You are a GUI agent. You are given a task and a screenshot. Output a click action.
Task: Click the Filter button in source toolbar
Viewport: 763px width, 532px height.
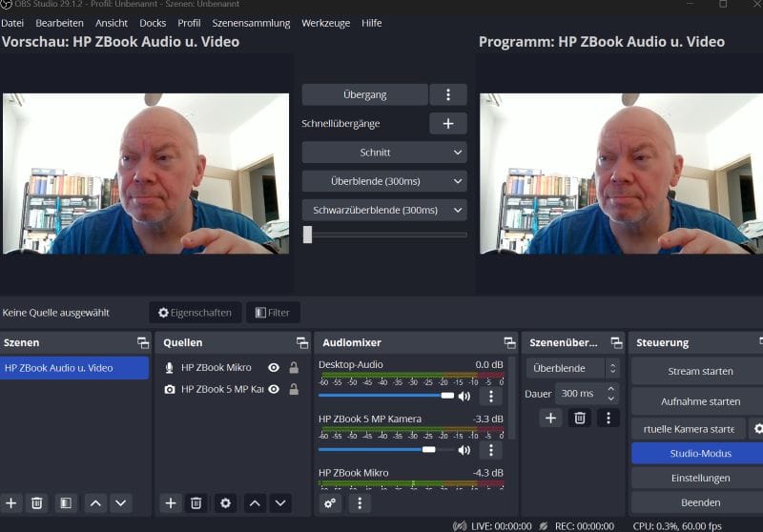[273, 313]
